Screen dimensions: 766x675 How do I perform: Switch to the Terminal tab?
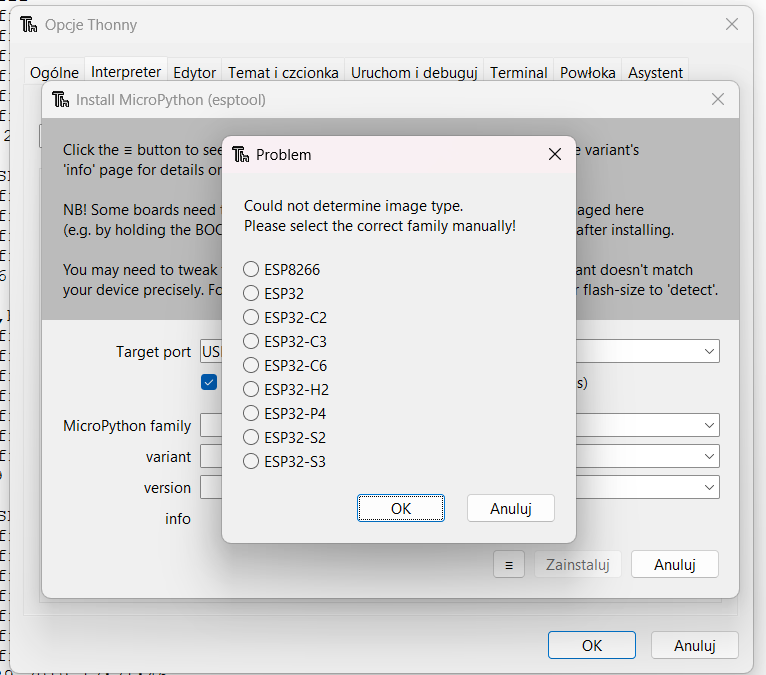(518, 73)
